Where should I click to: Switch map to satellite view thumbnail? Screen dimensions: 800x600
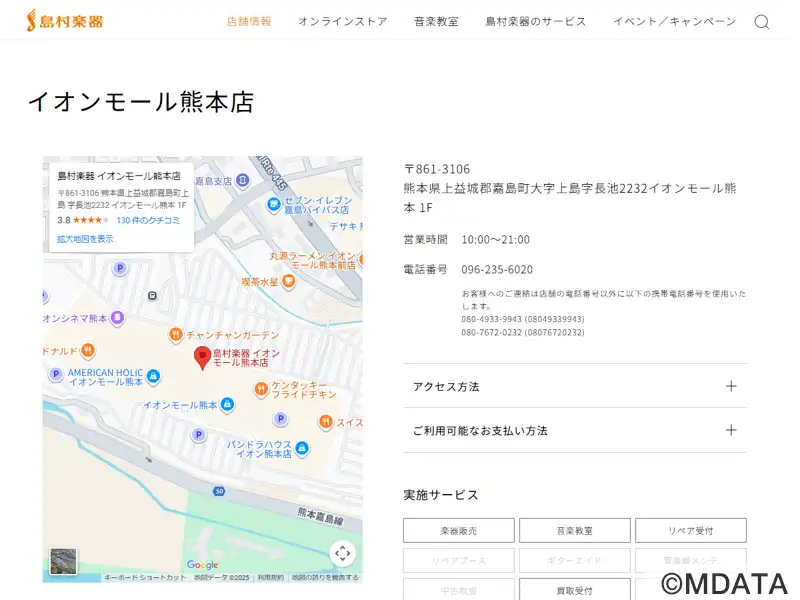[63, 560]
